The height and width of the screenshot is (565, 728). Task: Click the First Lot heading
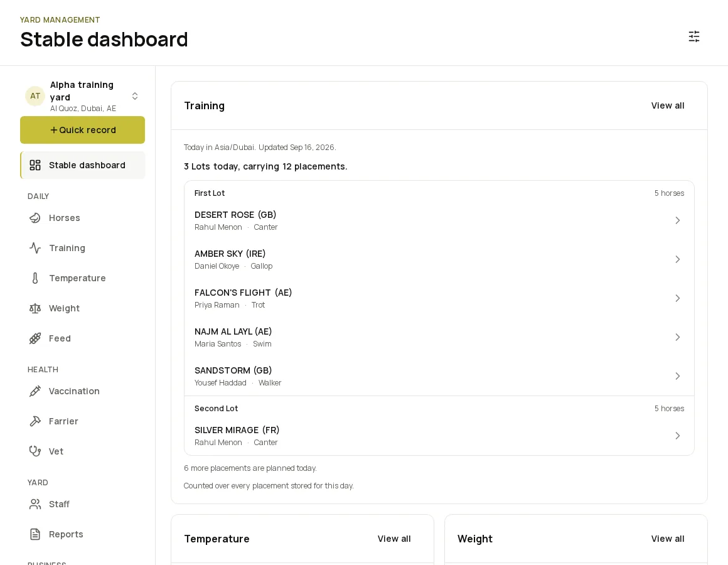(x=210, y=193)
